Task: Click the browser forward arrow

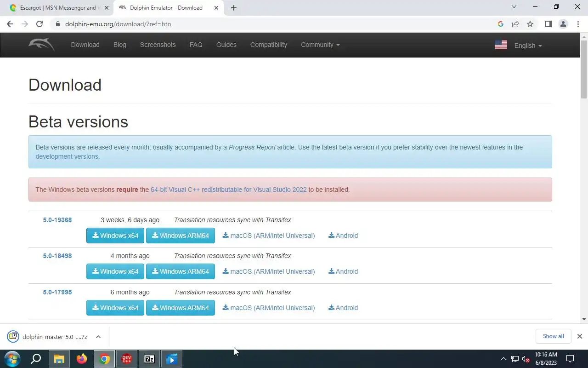Action: coord(25,24)
